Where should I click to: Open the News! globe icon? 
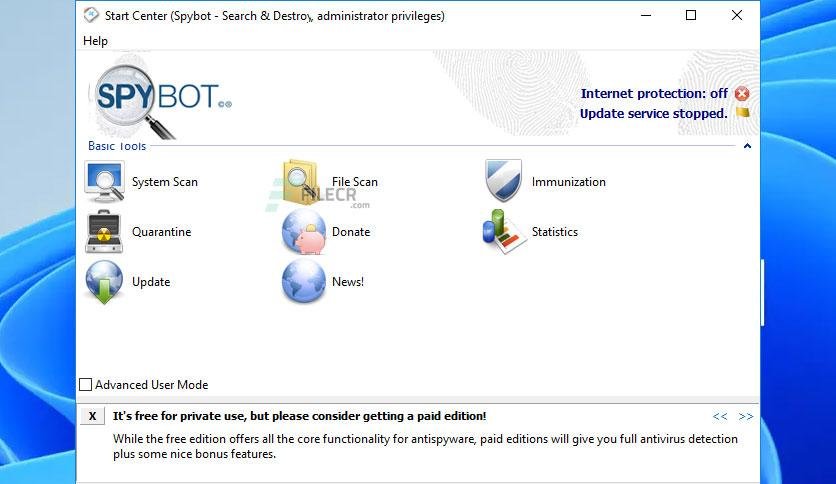304,281
